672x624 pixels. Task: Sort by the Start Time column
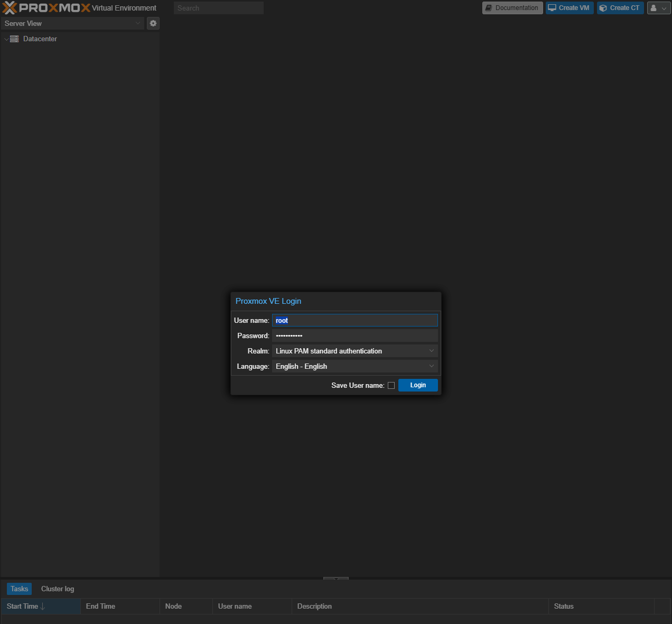point(41,606)
